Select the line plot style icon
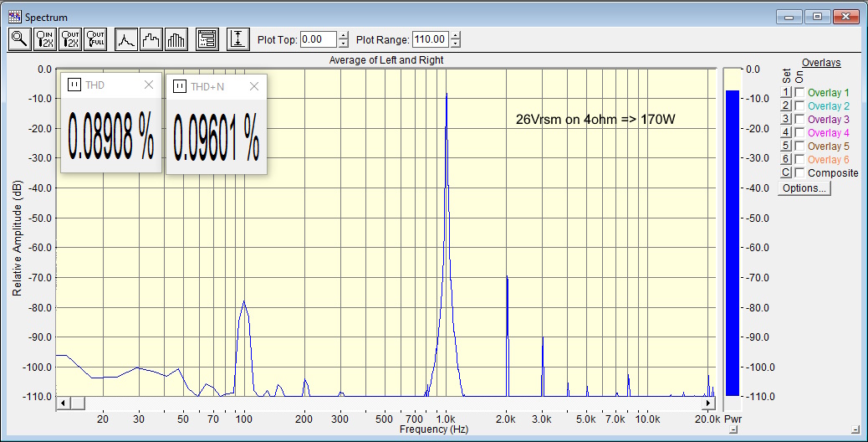 125,39
